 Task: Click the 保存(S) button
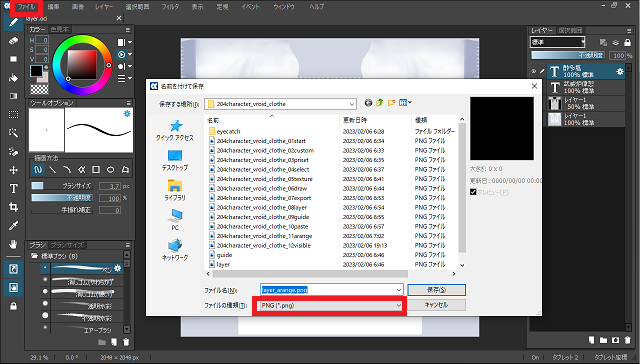pyautogui.click(x=436, y=290)
